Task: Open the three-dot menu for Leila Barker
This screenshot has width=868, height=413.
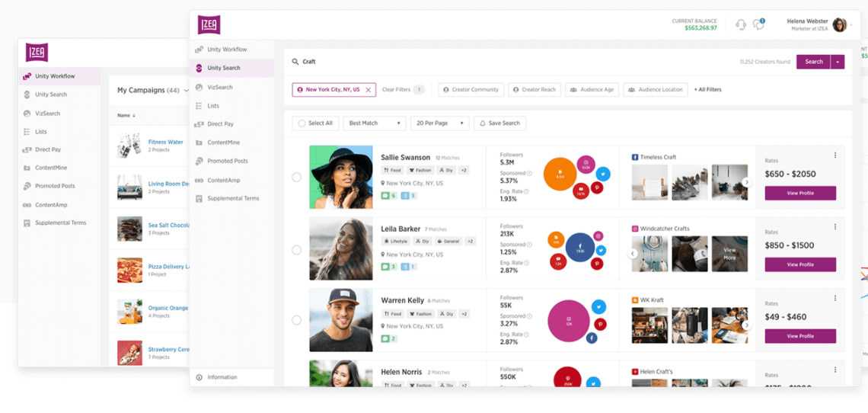Action: click(835, 227)
